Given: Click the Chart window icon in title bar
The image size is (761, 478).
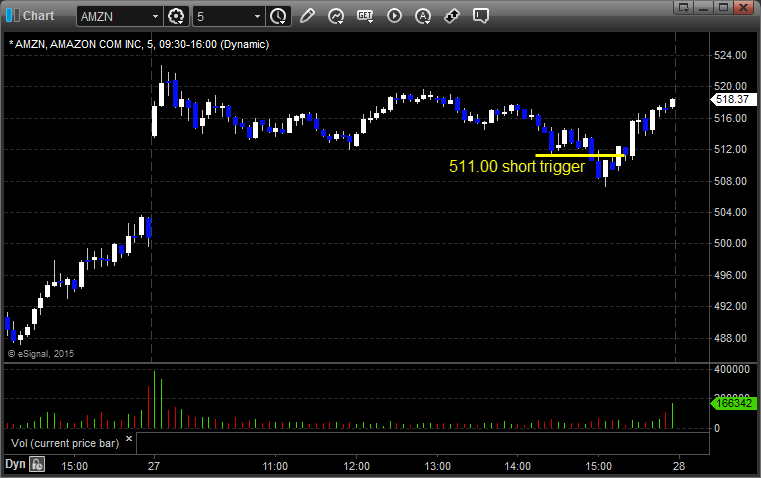Looking at the screenshot, I should tap(13, 16).
